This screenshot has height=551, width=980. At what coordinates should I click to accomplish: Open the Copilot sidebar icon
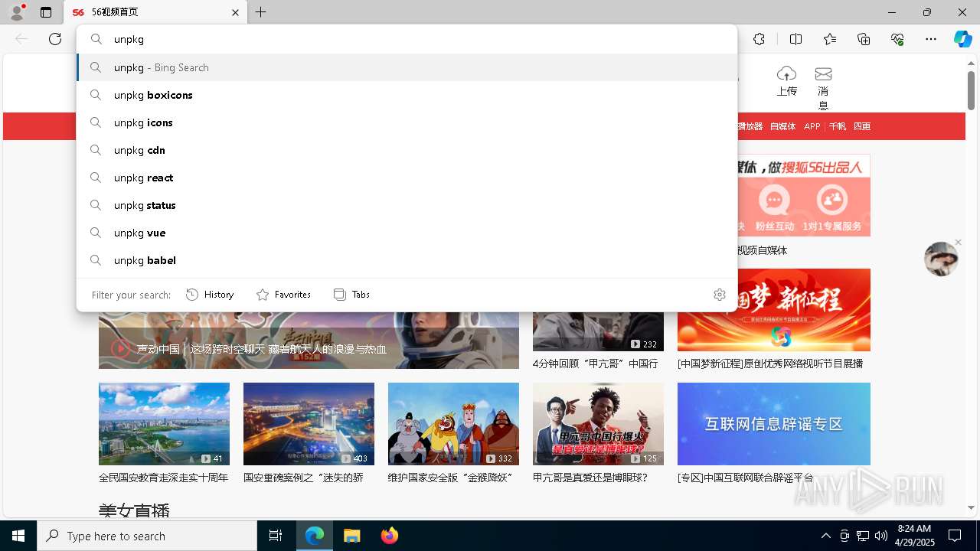tap(962, 39)
